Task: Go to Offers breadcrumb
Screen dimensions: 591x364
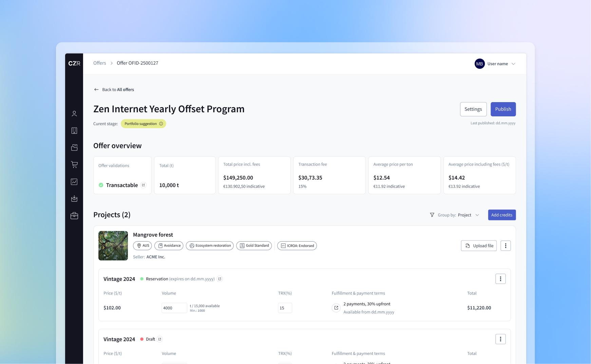Action: [100, 63]
